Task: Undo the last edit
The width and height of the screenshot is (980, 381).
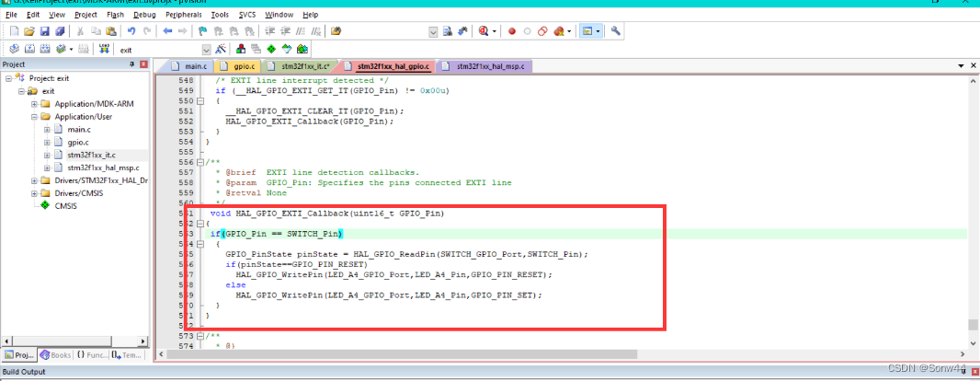Action: [131, 30]
